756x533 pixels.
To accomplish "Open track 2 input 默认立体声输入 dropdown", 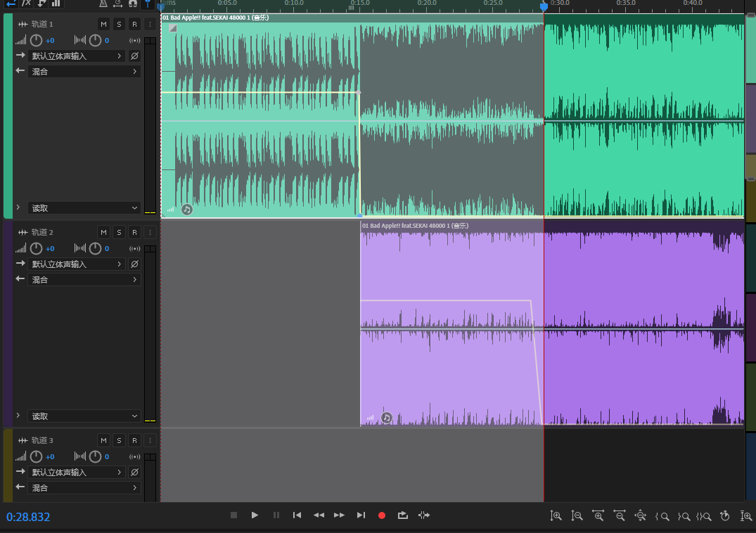I will (x=76, y=264).
